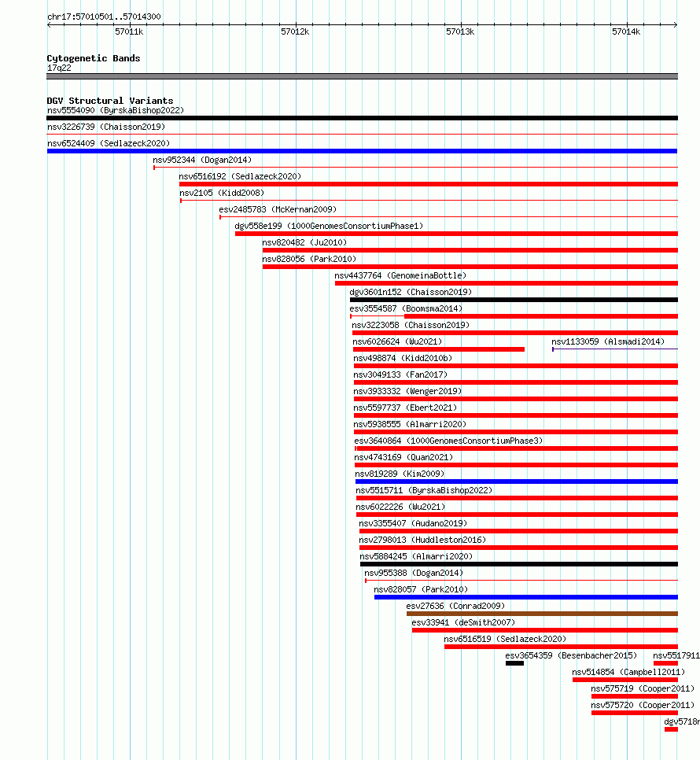Click the gray 17q22 cytogenetic band bar
700x760 pixels.
[x=363, y=76]
